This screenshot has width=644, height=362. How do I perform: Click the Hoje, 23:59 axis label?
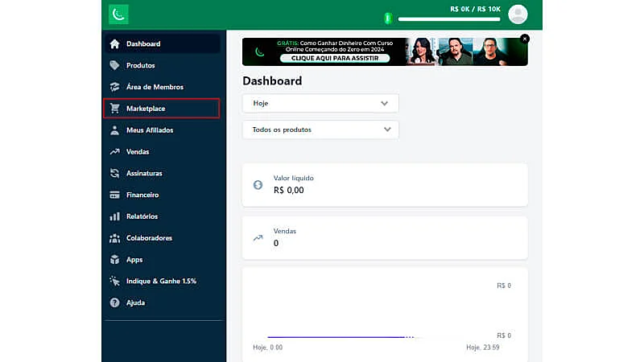483,348
